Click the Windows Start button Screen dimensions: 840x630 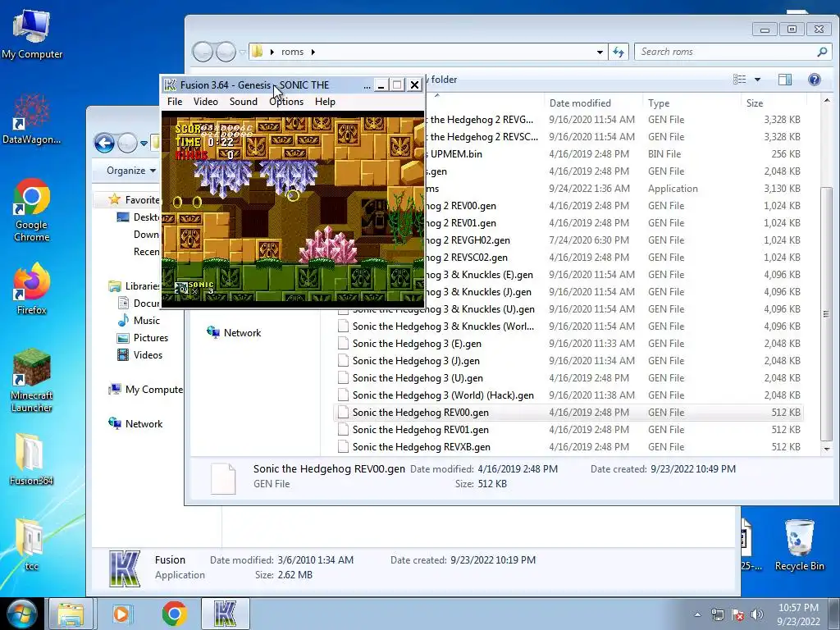(21, 614)
